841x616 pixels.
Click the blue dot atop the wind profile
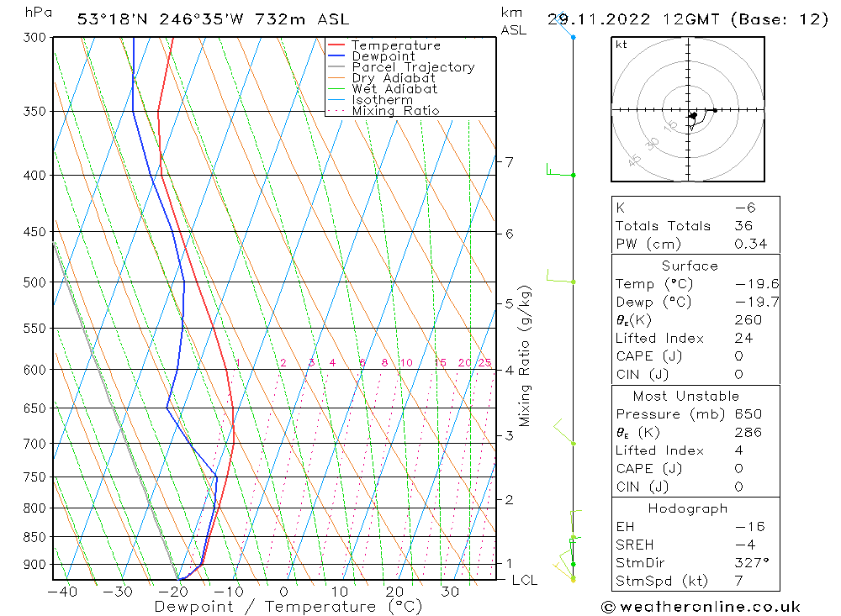click(x=574, y=37)
